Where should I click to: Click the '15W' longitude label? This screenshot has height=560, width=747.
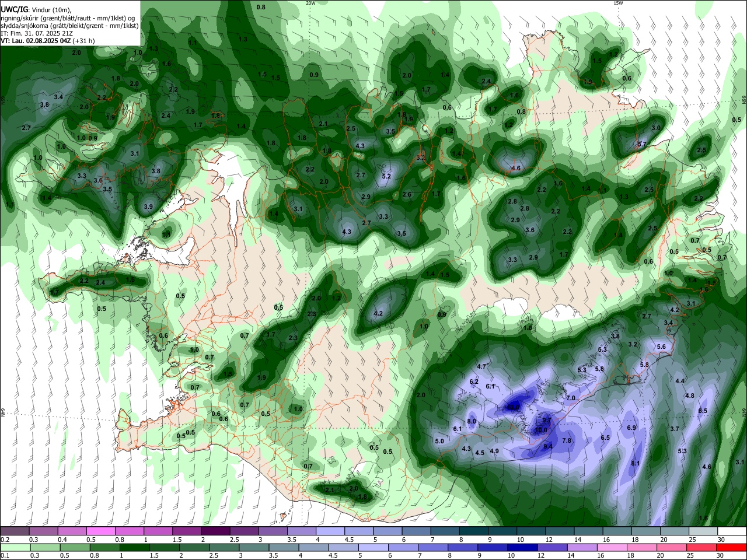coord(618,3)
